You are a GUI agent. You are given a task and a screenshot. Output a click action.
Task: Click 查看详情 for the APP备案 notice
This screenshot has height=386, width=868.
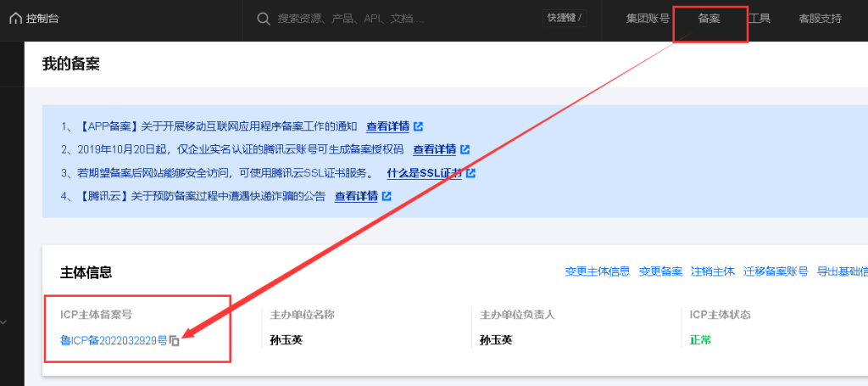(387, 127)
